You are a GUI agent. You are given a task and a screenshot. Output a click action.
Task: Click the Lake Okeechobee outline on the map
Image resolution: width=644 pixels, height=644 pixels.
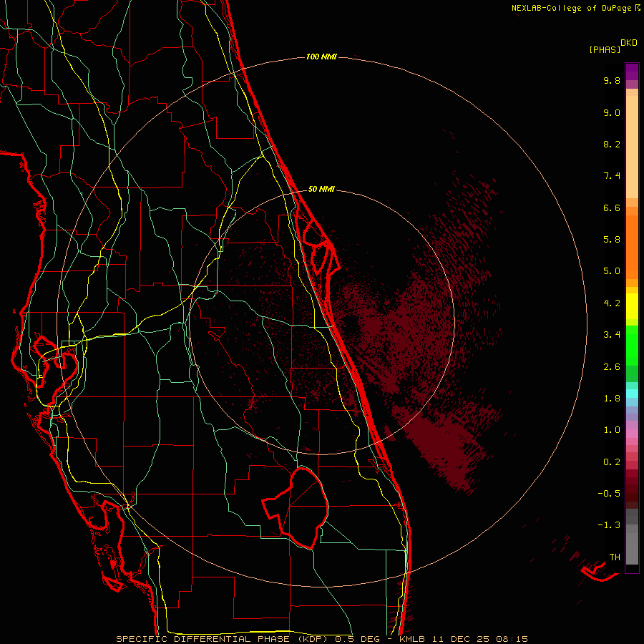coord(296,508)
